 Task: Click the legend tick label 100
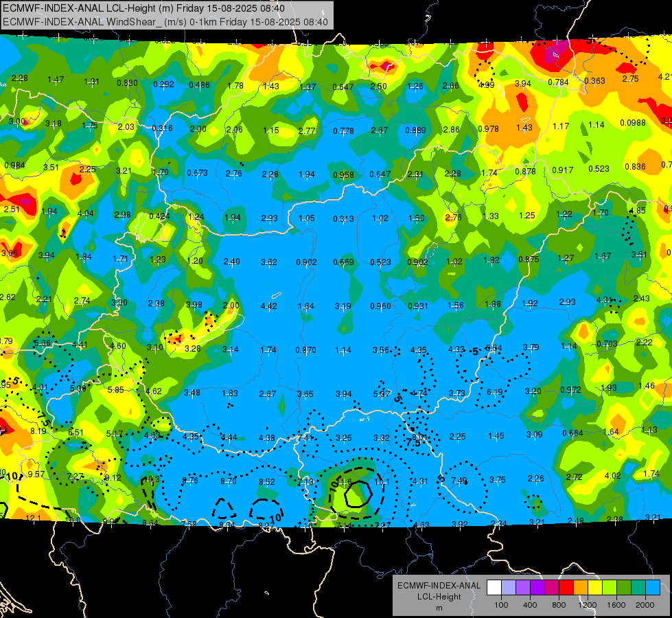(x=501, y=605)
